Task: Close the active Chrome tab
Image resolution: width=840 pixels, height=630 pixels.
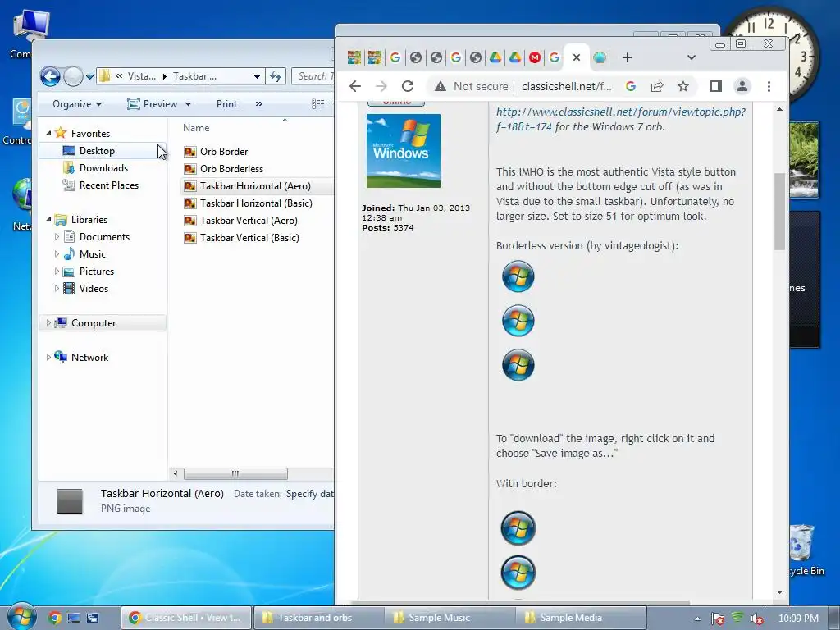Action: [x=577, y=57]
